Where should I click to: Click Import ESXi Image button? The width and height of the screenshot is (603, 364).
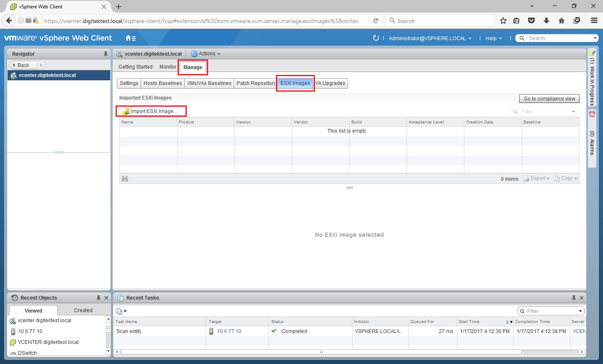[151, 111]
